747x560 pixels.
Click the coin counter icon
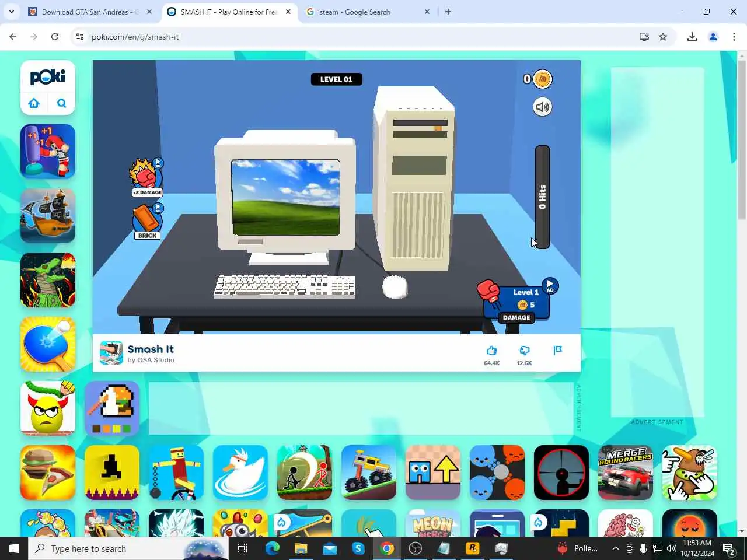[543, 79]
